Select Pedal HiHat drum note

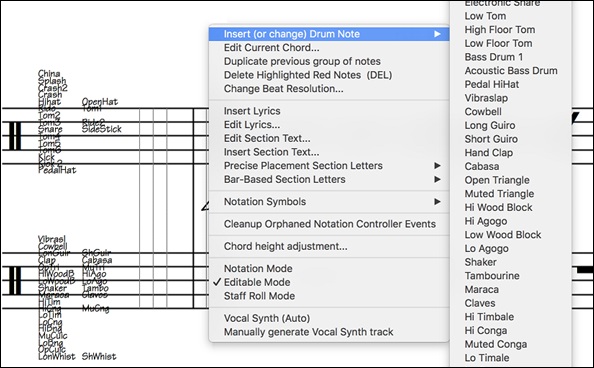tap(492, 85)
